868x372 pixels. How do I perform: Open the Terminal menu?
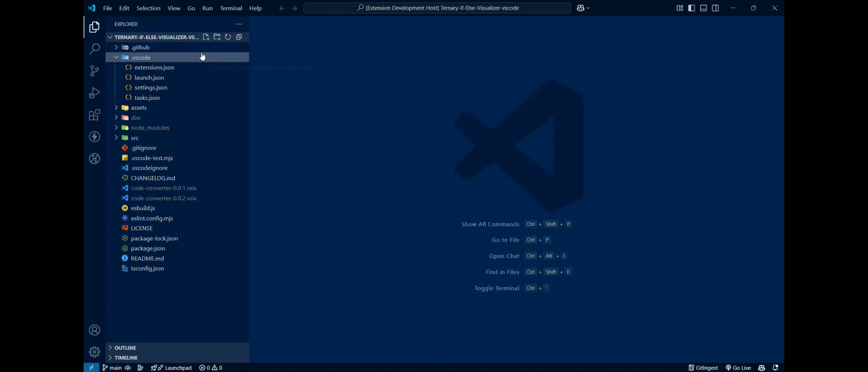[231, 8]
